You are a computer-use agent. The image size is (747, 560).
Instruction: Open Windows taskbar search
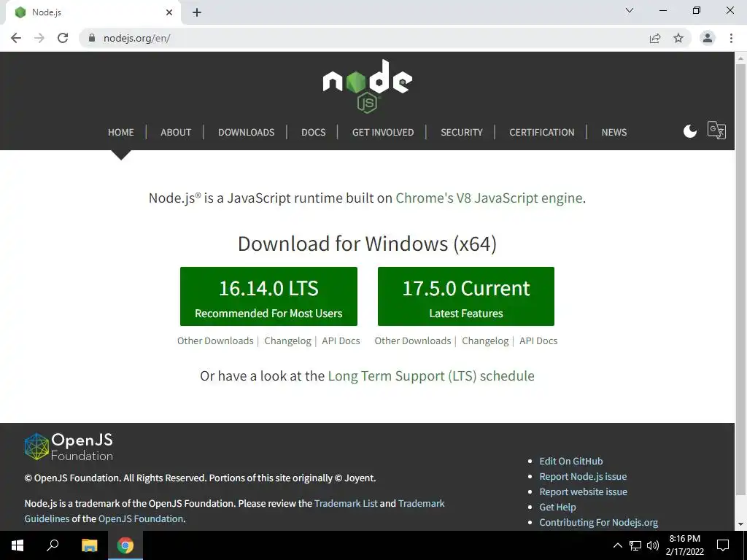point(53,545)
